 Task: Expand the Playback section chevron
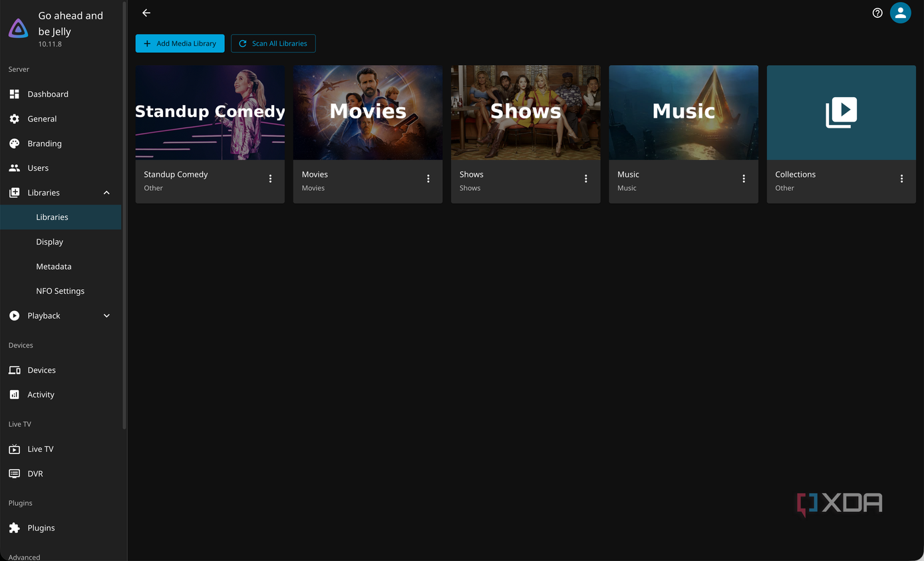click(106, 315)
